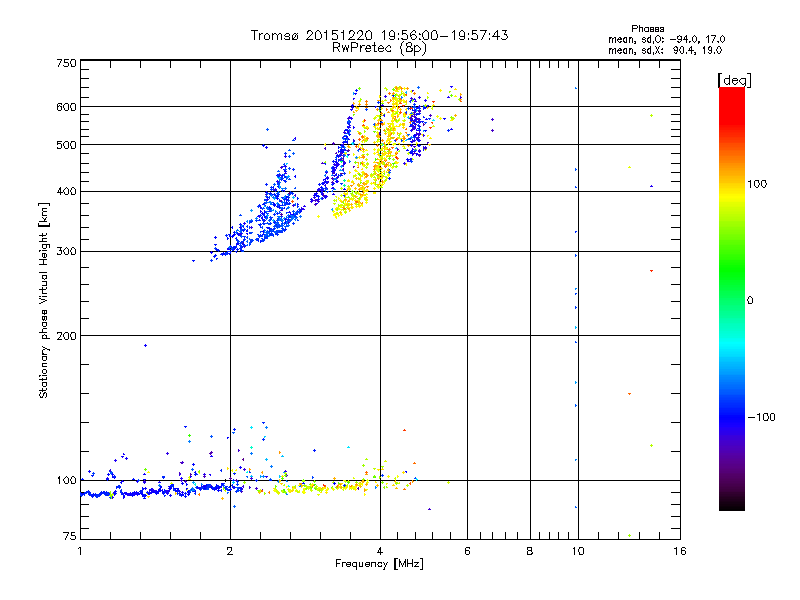Viewport: 800px width, 600px height.
Task: Click the x-axis tick label '16'
Action: click(x=680, y=551)
